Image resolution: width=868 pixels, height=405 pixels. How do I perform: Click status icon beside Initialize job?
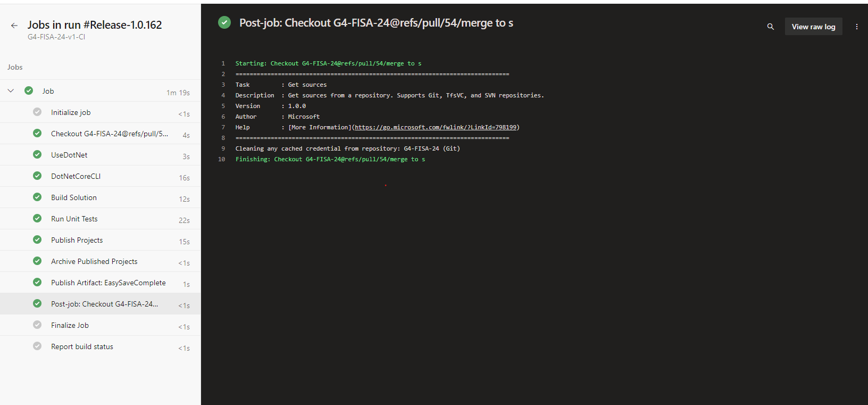[37, 112]
